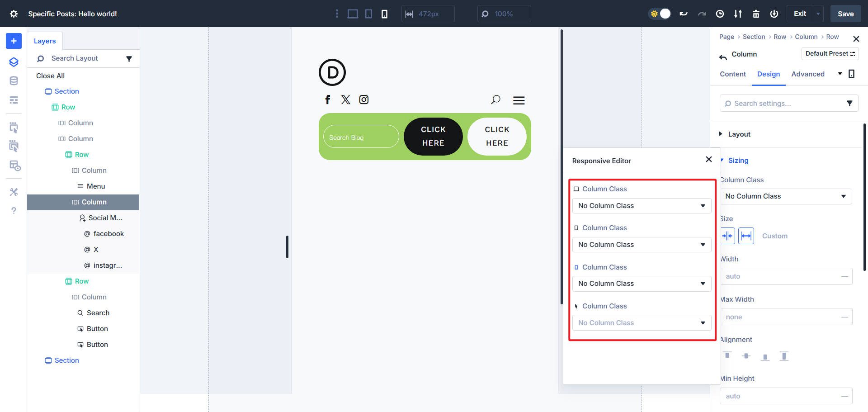This screenshot has height=412, width=868.
Task: Undo the last change with the undo arrow
Action: 684,14
